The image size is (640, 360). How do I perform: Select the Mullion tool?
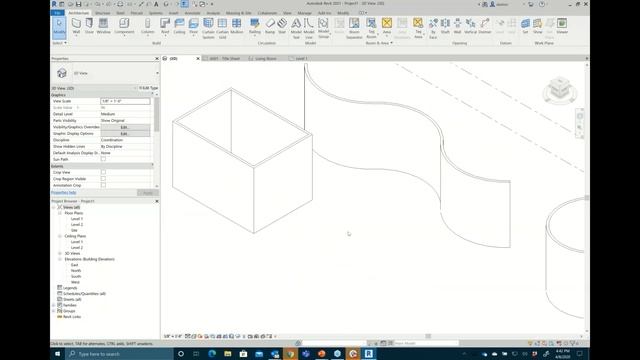[237, 26]
